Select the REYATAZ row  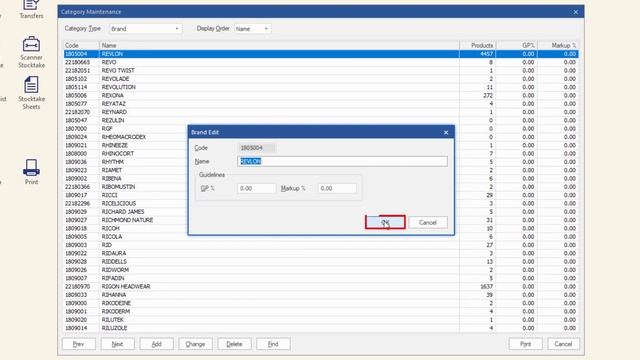(321, 104)
